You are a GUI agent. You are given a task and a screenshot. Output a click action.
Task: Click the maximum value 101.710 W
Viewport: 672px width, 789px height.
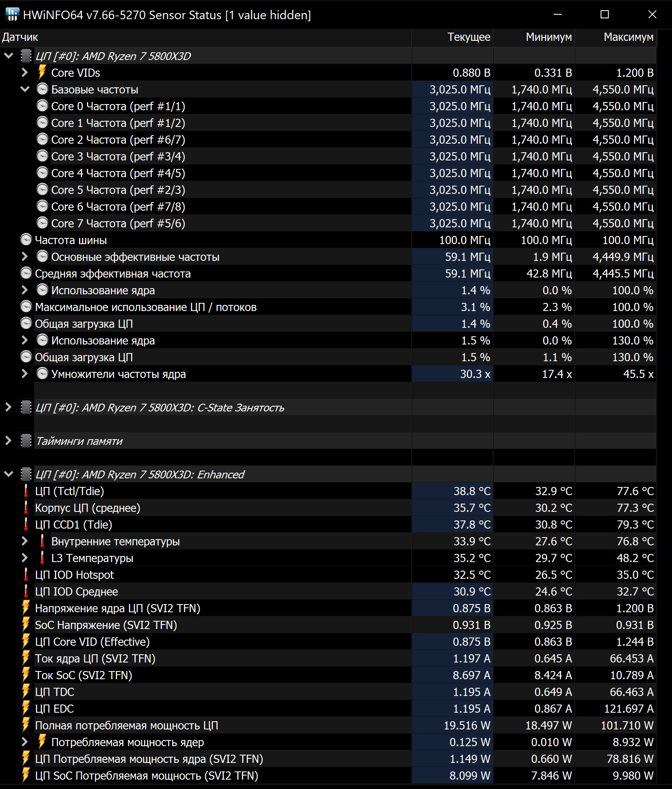[627, 725]
